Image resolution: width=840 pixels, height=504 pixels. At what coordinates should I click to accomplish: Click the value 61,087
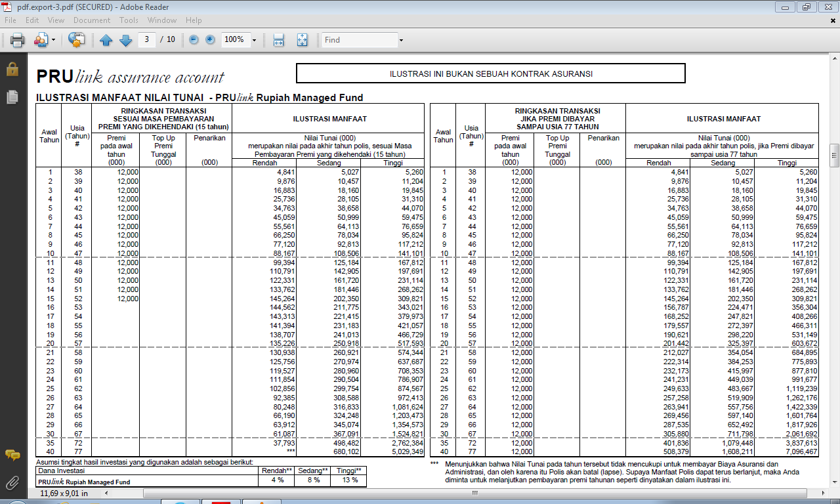tap(284, 433)
